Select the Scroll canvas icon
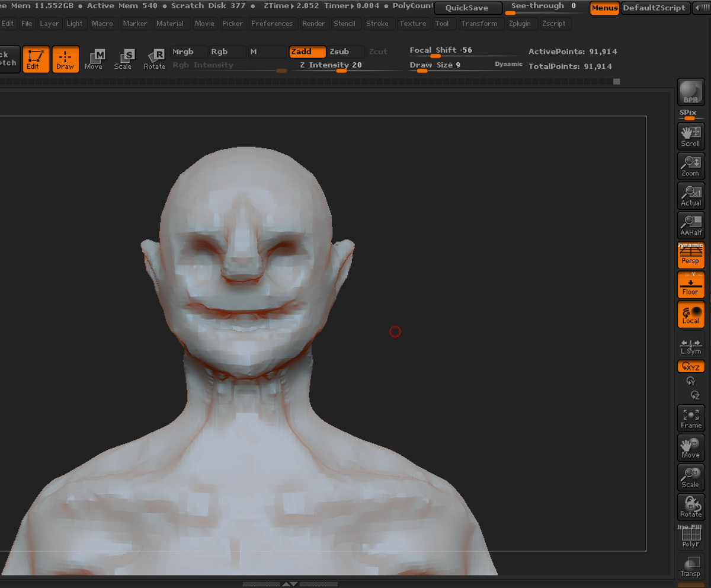The width and height of the screenshot is (711, 588). [x=691, y=136]
